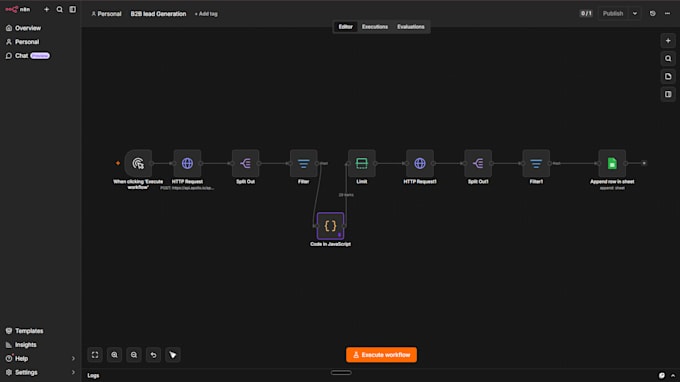
Task: Click the manual trigger node icon
Action: [x=138, y=163]
